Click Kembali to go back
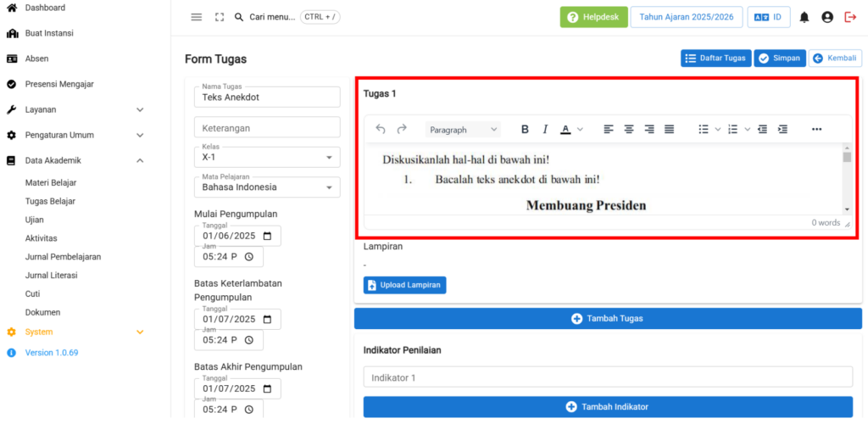This screenshot has height=424, width=868. click(x=835, y=59)
